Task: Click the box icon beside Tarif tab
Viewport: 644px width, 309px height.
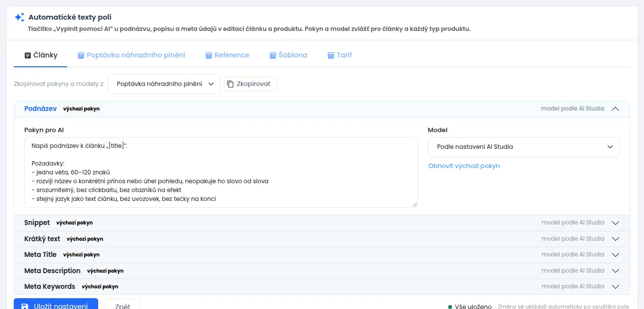Action: (331, 55)
